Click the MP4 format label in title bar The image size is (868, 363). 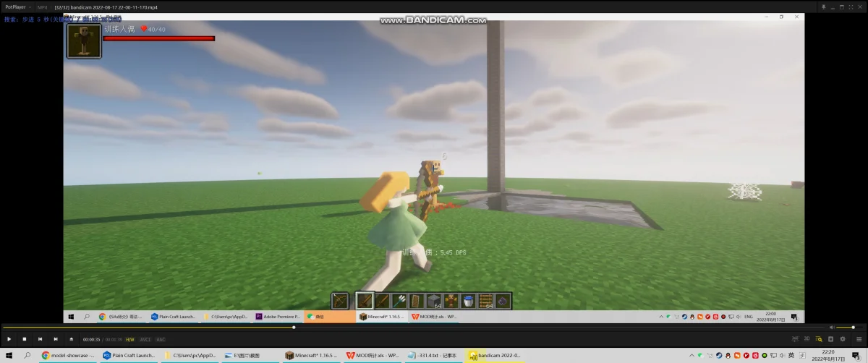[x=42, y=7]
